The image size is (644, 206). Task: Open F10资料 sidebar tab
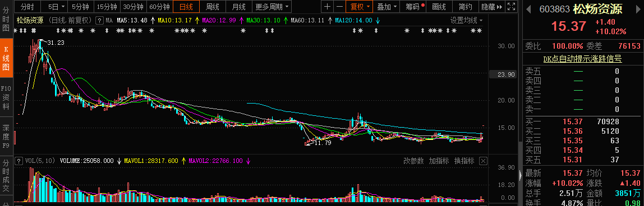tap(6, 98)
